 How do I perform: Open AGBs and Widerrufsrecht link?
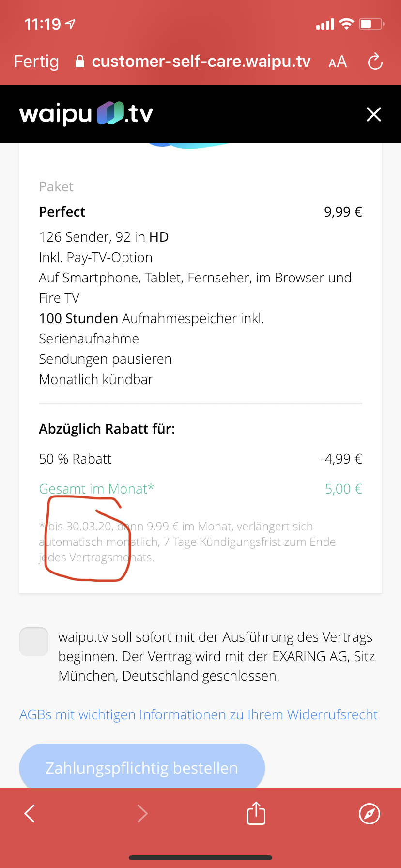199,714
